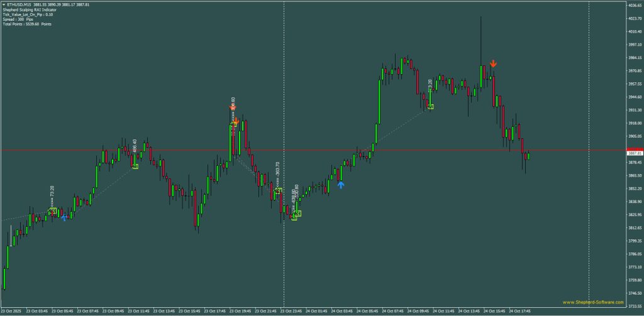Click the 24 Oct 09:45 time label
The height and width of the screenshot is (316, 644).
419,311
